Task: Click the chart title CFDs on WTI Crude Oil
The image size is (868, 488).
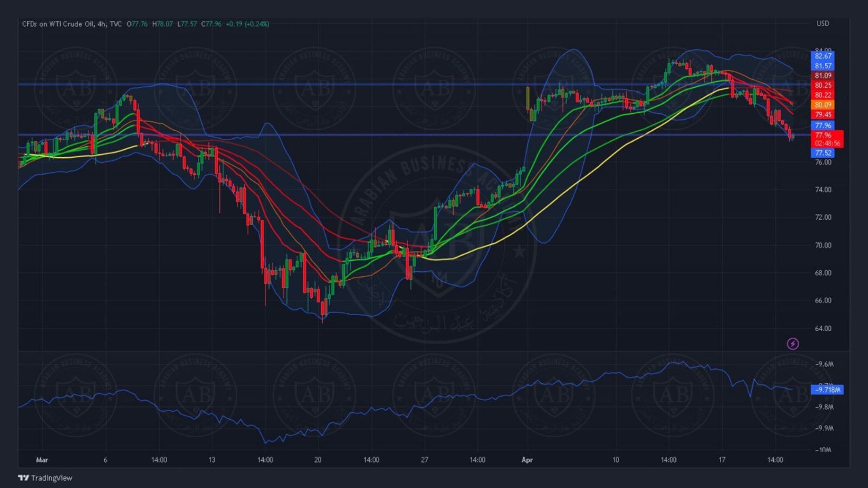Action: coord(58,24)
